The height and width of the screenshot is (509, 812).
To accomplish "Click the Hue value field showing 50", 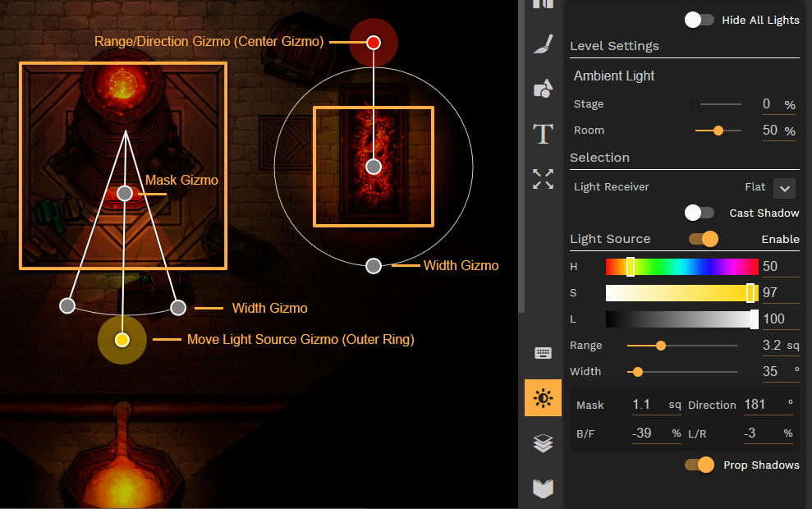I will click(x=781, y=267).
